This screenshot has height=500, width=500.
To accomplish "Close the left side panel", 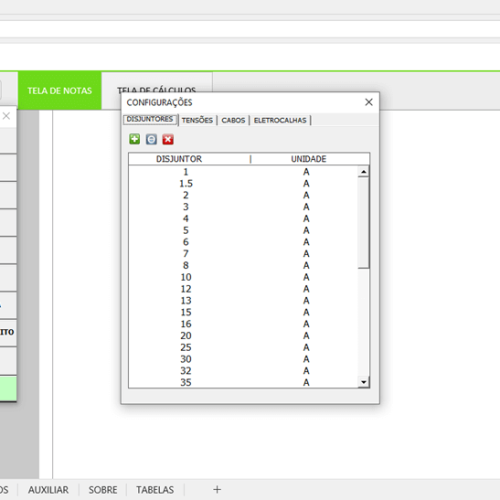I will 6,116.
